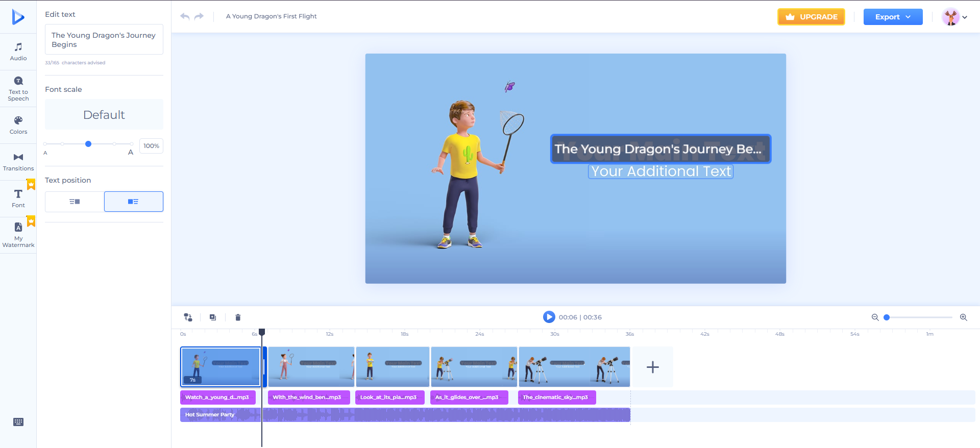Open the Audio panel in sidebar

[18, 52]
